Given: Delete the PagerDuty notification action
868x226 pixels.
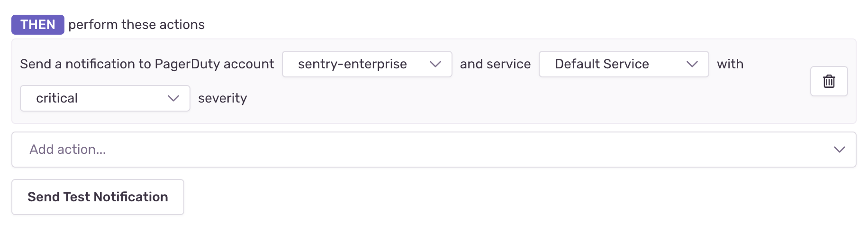Looking at the screenshot, I should pyautogui.click(x=829, y=81).
